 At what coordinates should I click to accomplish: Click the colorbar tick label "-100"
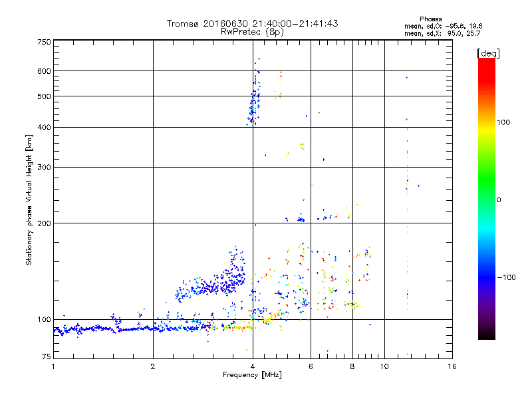506,277
